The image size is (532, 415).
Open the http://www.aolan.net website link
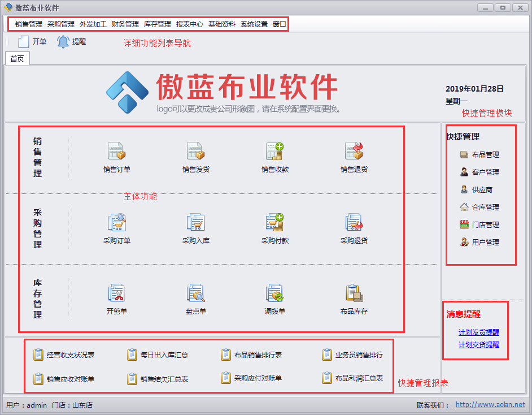(x=490, y=404)
